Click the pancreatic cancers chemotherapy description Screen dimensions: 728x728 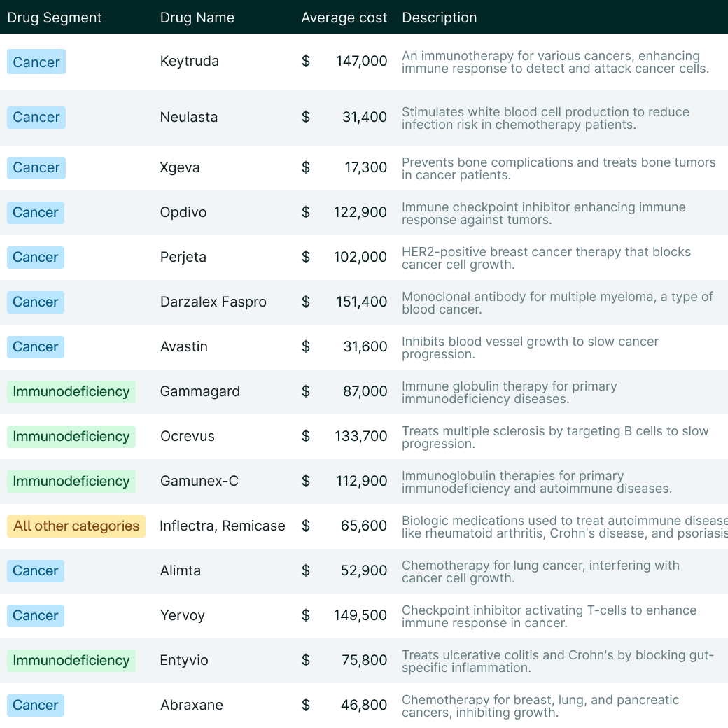tap(541, 706)
